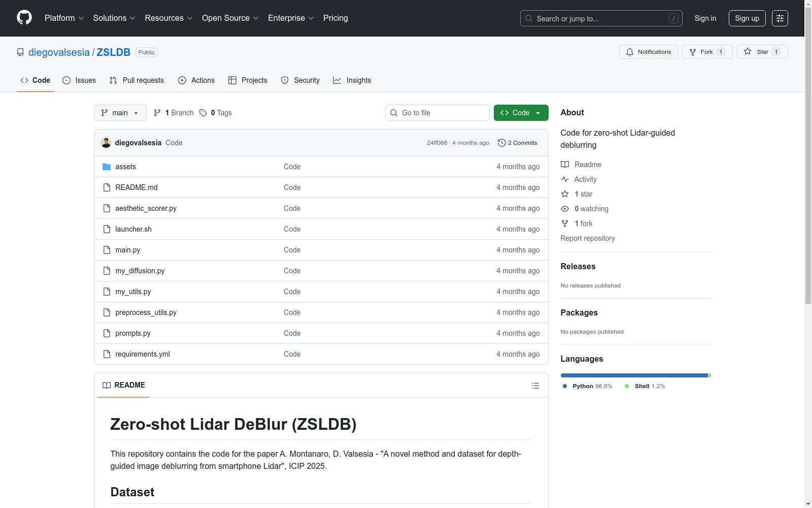812x508 pixels.
Task: Open the Actions tab
Action: [196, 80]
